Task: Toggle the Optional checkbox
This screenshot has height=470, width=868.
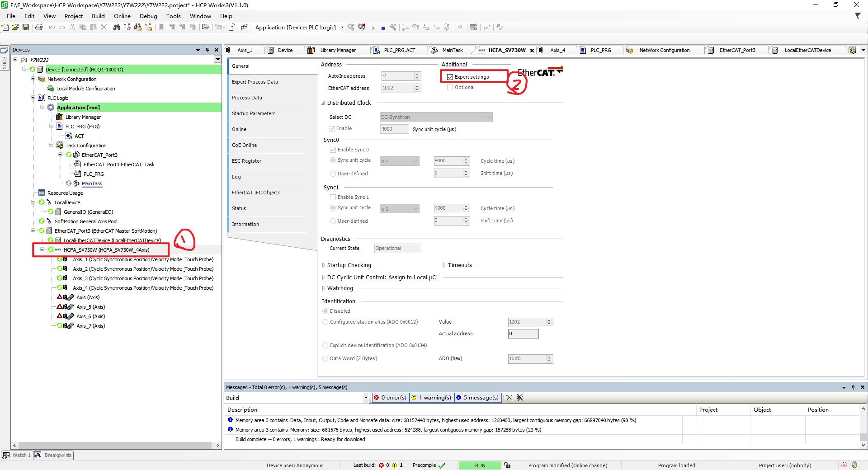Action: [x=450, y=88]
